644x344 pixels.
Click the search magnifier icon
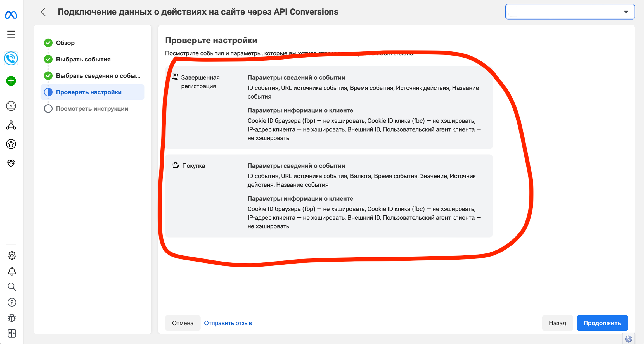[12, 287]
